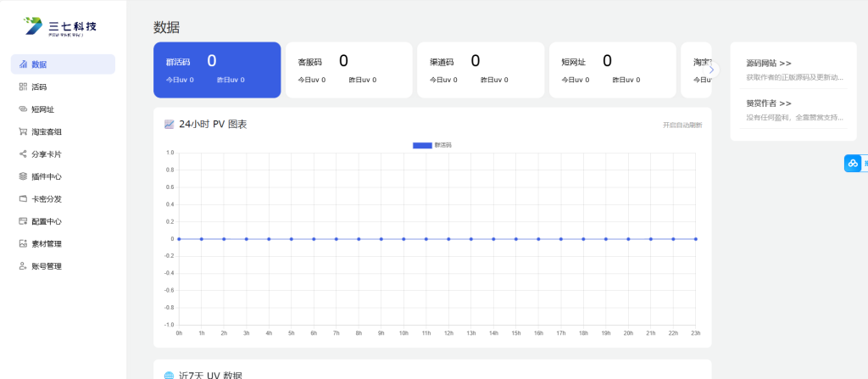Click the 分享卡片 share icon

coord(23,154)
